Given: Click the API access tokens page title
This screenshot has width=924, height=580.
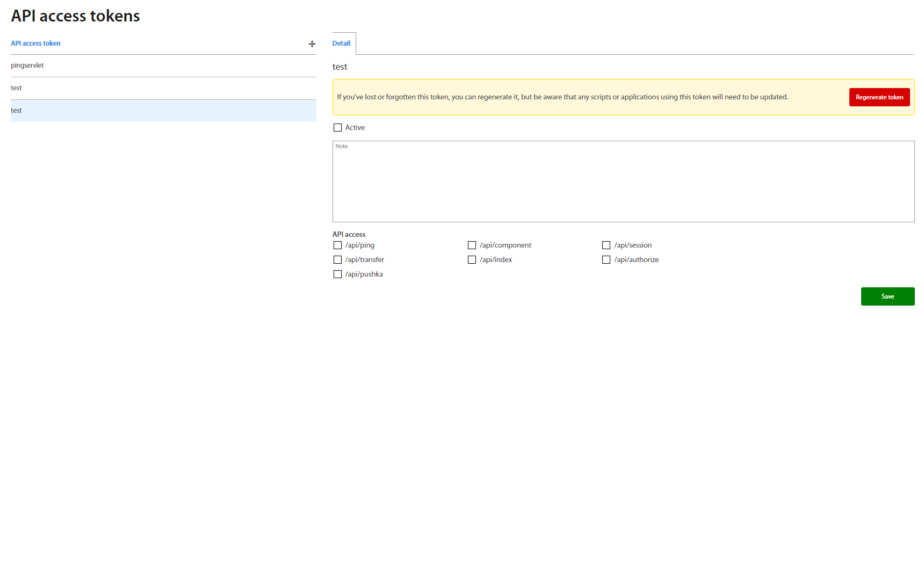Looking at the screenshot, I should click(x=75, y=16).
